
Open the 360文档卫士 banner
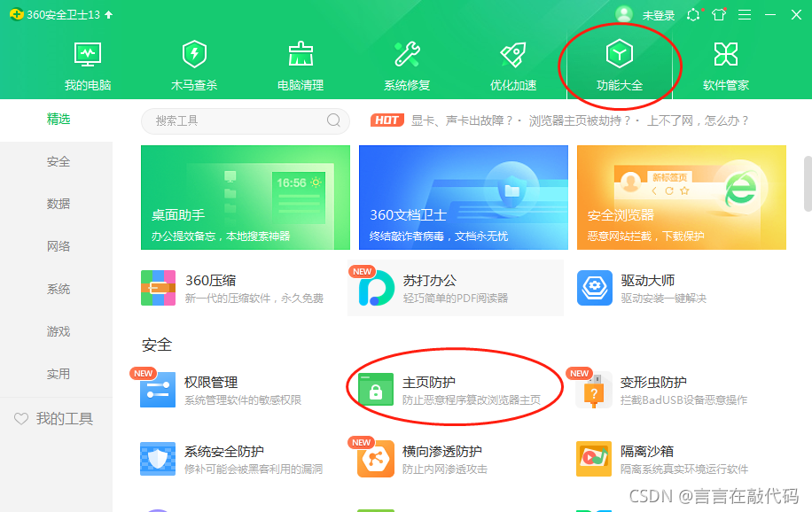point(464,198)
